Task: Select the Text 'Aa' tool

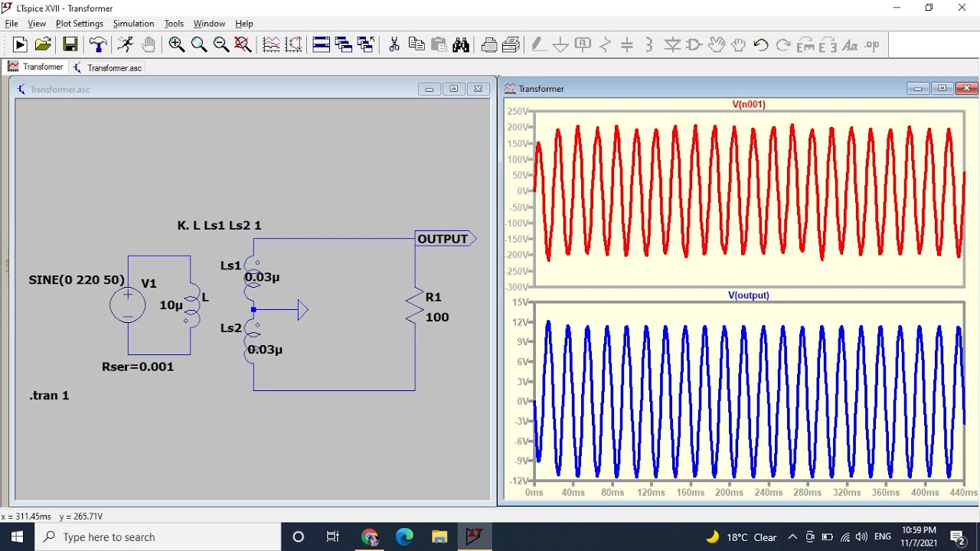Action: pos(850,44)
